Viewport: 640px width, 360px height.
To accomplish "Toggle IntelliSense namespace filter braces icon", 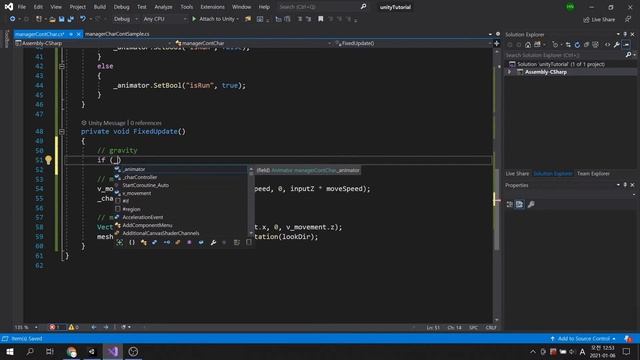I will click(x=132, y=242).
